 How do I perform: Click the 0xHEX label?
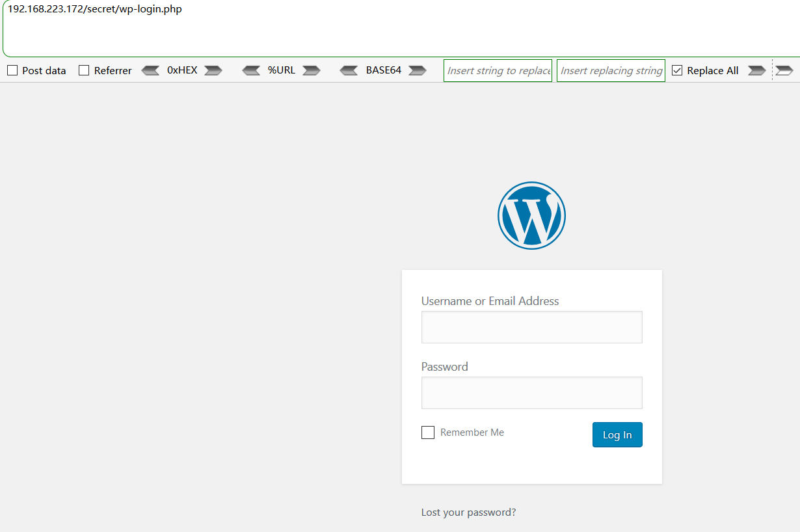point(182,70)
